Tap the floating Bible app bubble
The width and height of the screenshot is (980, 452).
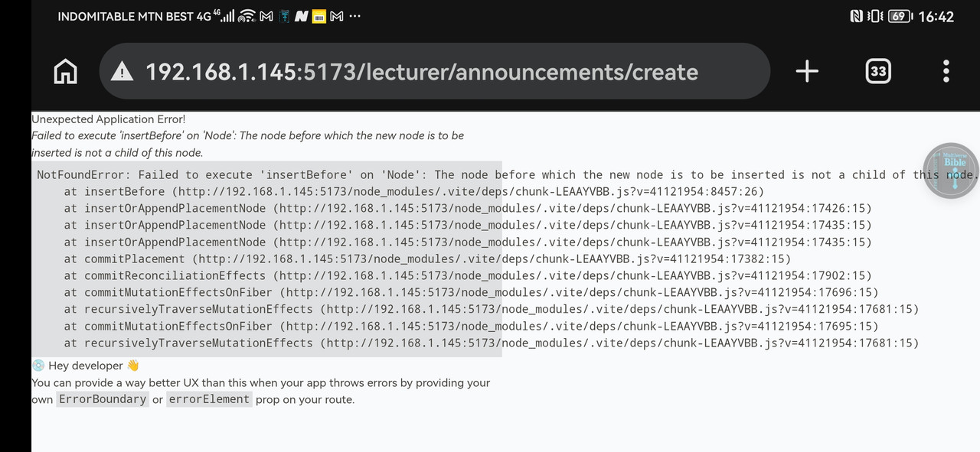pos(952,171)
